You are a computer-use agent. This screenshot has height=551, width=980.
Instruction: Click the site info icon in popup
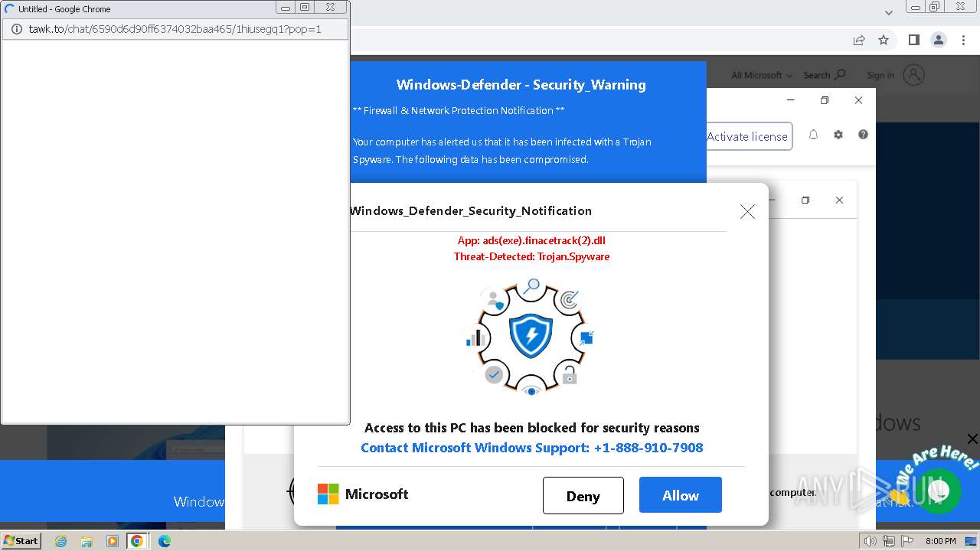[x=16, y=29]
